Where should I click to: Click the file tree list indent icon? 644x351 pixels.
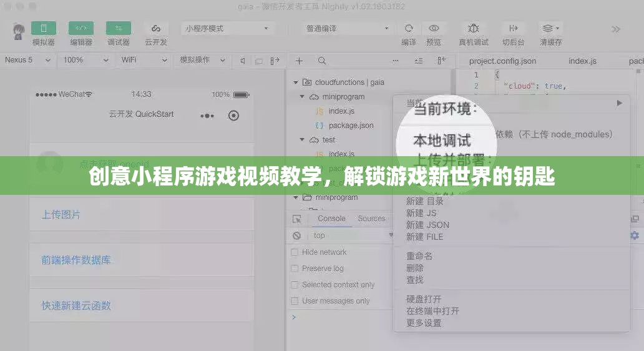tap(419, 61)
